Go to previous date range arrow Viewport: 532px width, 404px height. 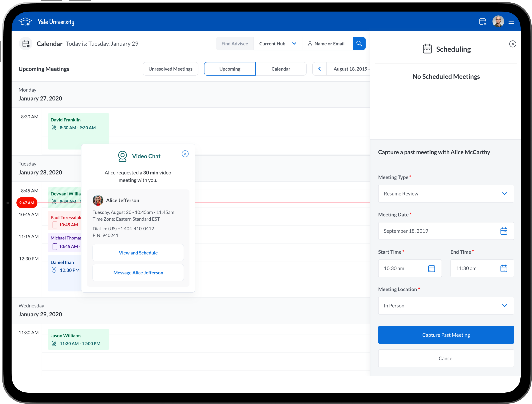319,69
